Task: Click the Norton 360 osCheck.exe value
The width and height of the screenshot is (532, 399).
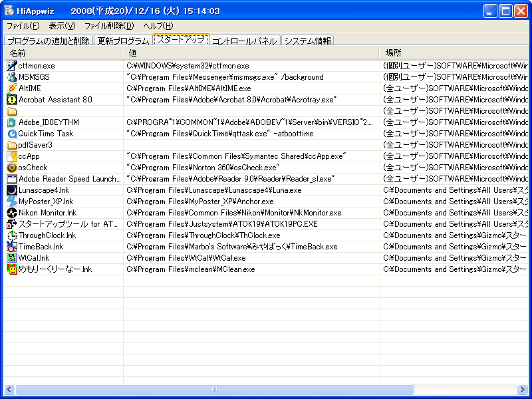Action: pyautogui.click(x=203, y=168)
